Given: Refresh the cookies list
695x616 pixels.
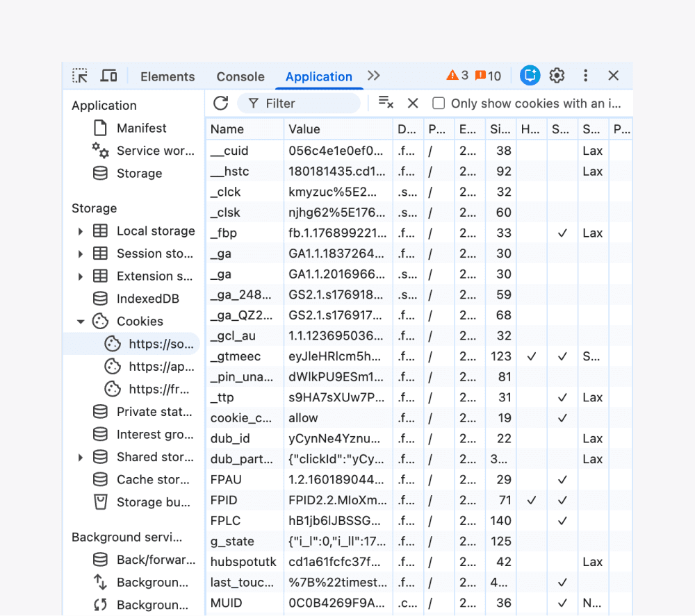Looking at the screenshot, I should 220,103.
